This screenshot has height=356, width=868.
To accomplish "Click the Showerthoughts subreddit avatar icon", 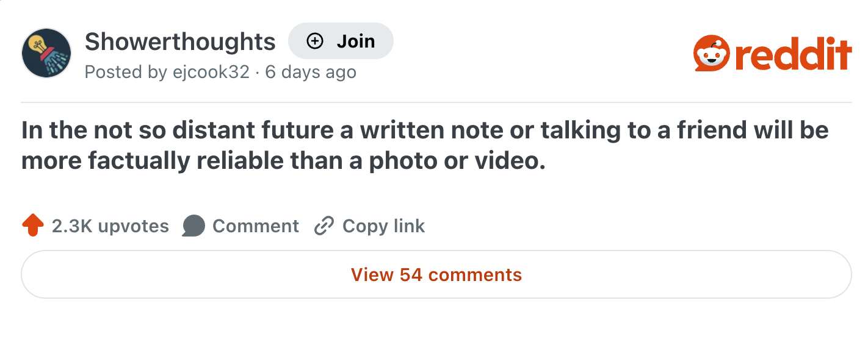I will pos(47,53).
